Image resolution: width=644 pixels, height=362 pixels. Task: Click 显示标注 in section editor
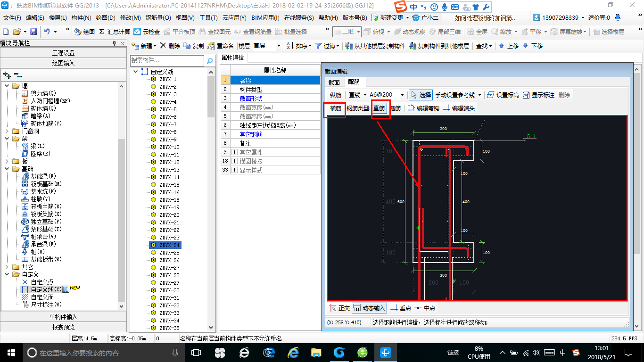click(538, 95)
